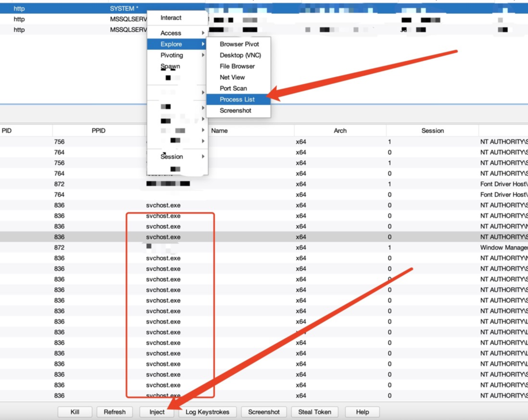This screenshot has height=420, width=528.
Task: Click the Refresh button
Action: pos(114,412)
